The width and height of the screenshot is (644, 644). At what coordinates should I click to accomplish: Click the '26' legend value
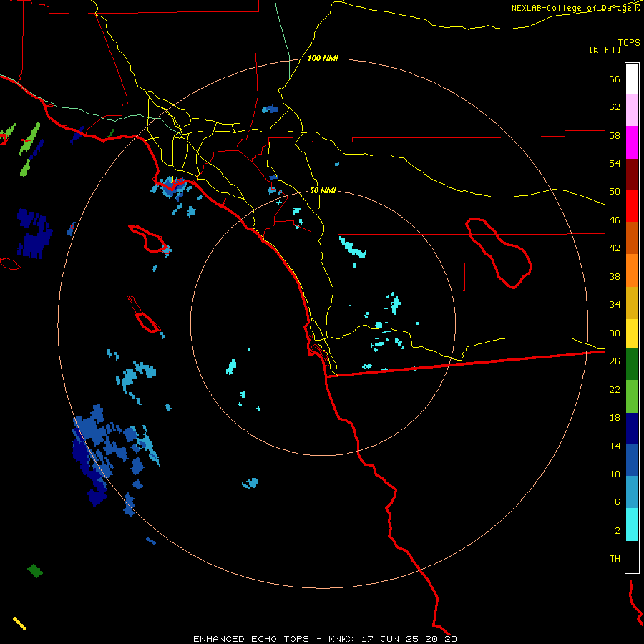coord(615,361)
